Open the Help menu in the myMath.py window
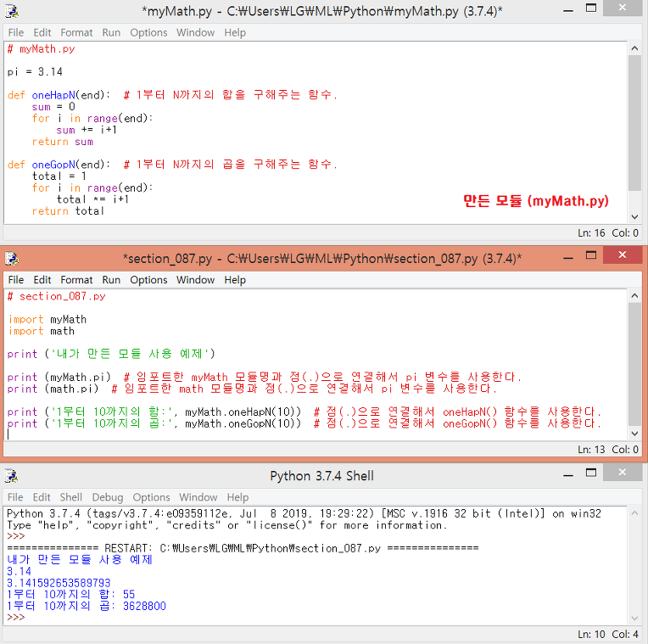Screen dimensions: 648x644 click(x=235, y=32)
